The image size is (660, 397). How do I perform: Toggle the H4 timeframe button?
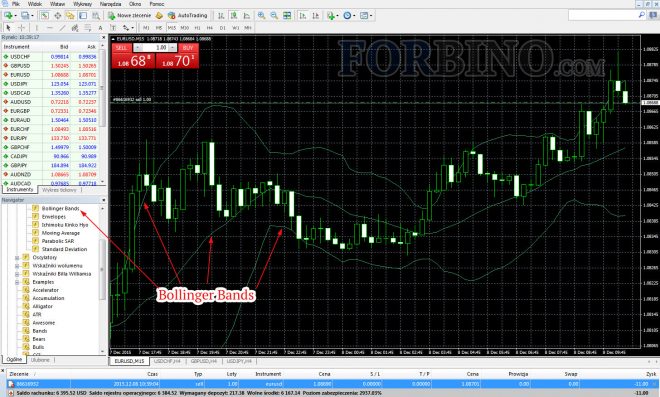210,28
